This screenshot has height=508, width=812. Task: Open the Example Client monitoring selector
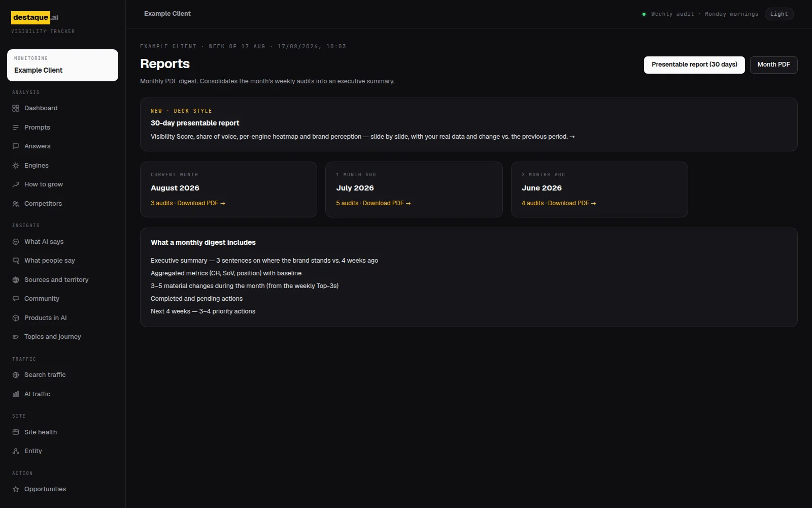point(62,65)
